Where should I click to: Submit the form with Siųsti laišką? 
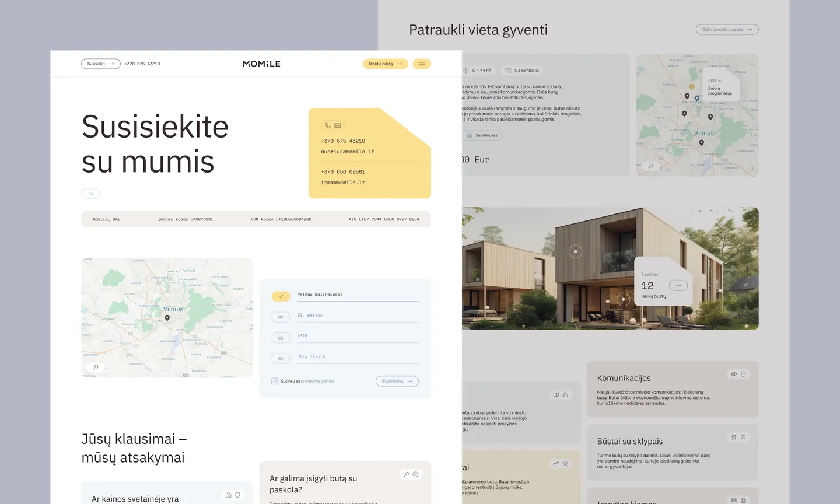[397, 381]
